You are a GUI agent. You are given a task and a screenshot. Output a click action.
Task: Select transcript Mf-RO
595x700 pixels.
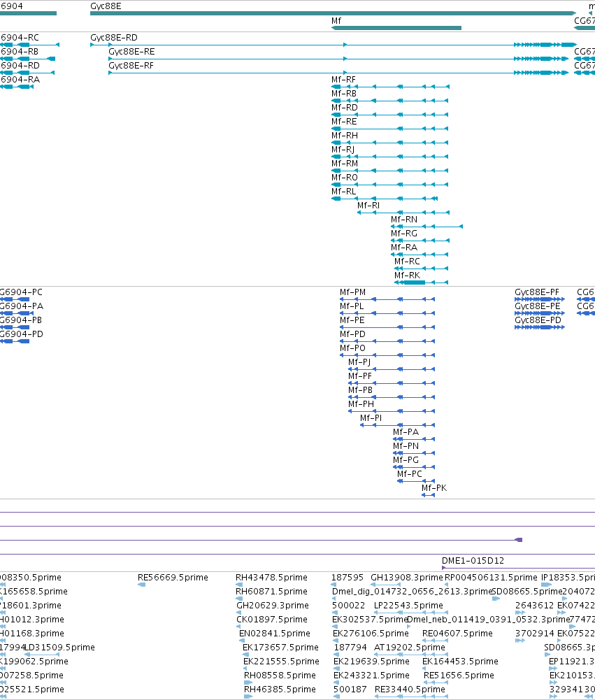pos(345,178)
